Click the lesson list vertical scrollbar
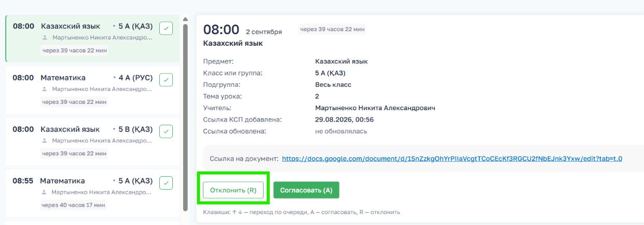 pos(185,117)
